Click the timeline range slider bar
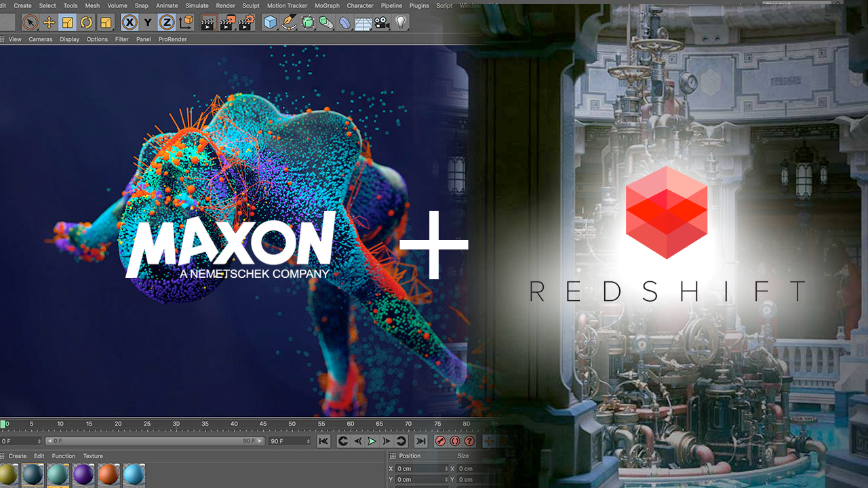 coord(155,441)
